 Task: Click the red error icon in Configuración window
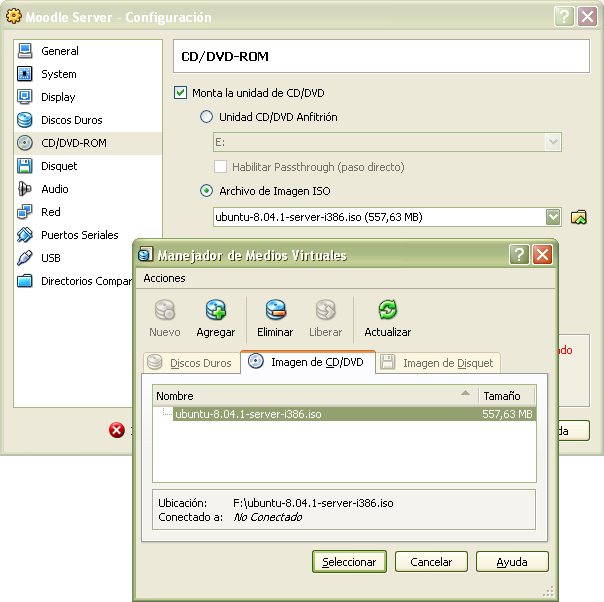coord(117,430)
